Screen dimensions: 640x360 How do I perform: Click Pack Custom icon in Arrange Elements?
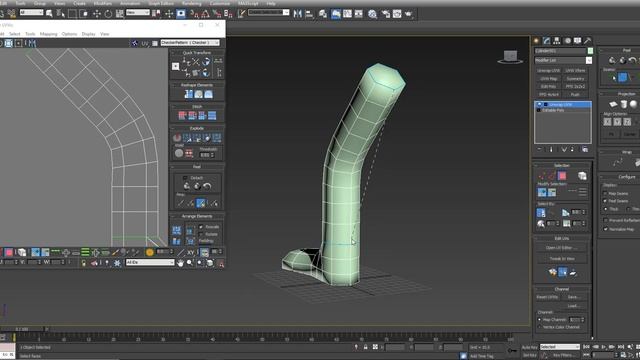point(177,230)
